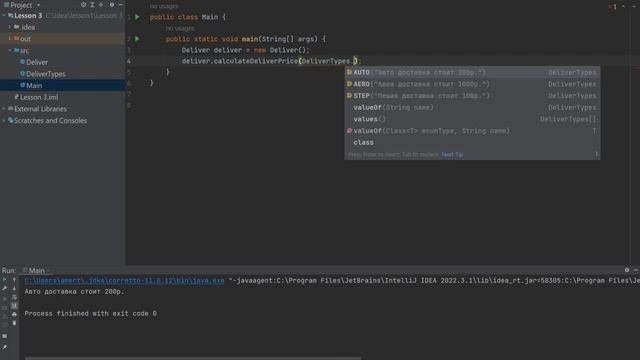
Task: Click no usages hint above class Main
Action: pyautogui.click(x=164, y=7)
